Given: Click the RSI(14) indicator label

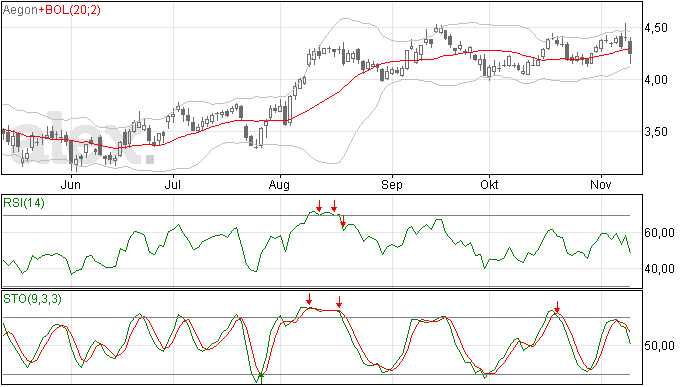Looking at the screenshot, I should click(x=24, y=203).
